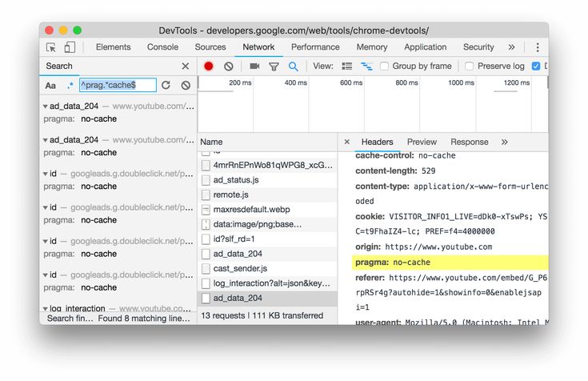Image resolution: width=588 pixels, height=381 pixels.
Task: Uncheck the checked box after Preserve log
Action: 536,66
